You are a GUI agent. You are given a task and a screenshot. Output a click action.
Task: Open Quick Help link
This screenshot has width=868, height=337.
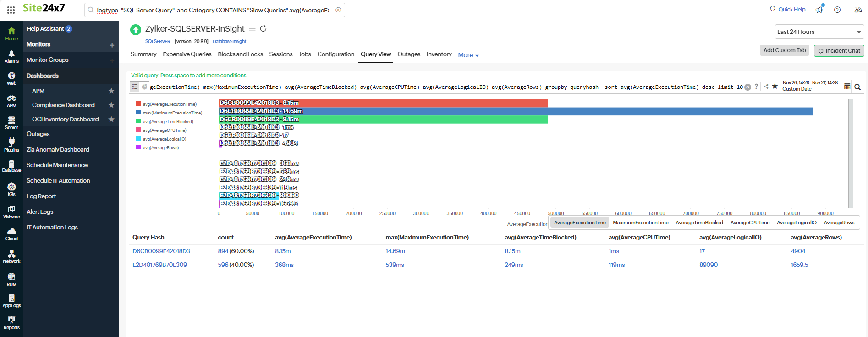click(787, 9)
